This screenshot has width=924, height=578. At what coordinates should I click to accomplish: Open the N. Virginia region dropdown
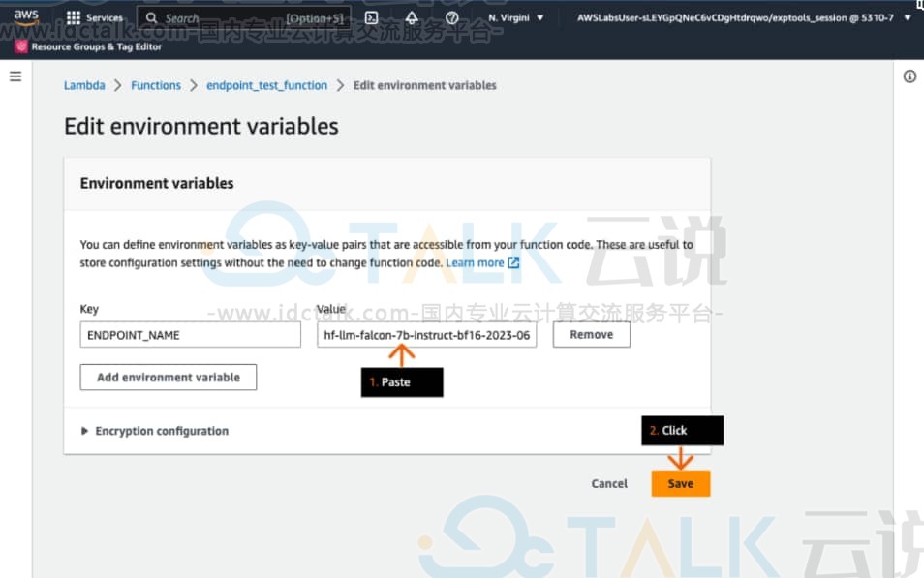coord(515,17)
